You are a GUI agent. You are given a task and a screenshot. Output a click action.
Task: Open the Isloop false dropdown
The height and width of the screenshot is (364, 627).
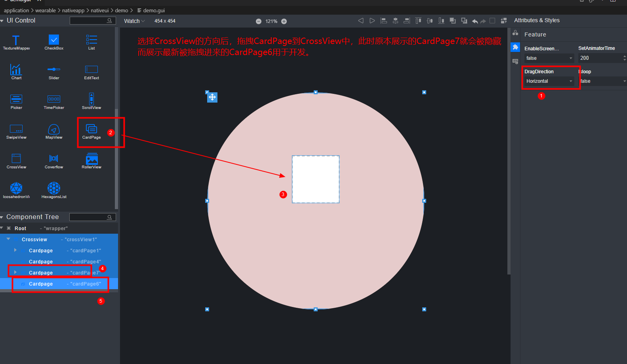pos(602,81)
